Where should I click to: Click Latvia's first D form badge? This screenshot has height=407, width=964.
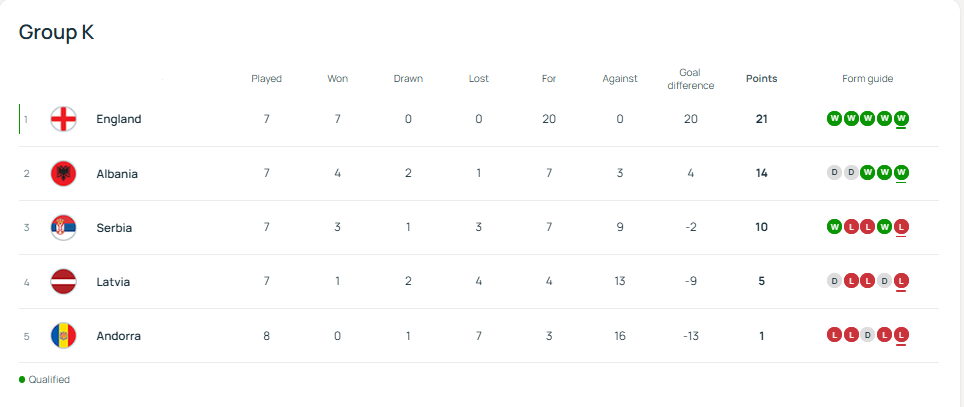834,281
